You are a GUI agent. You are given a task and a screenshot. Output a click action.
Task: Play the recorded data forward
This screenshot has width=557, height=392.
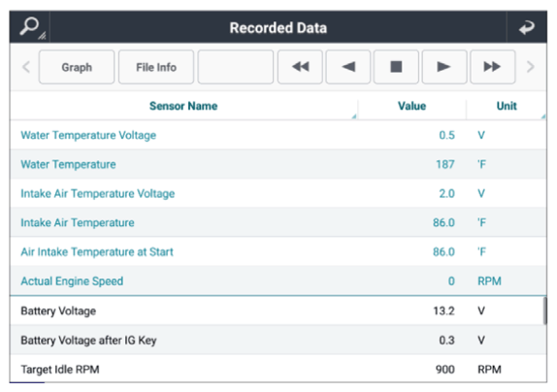(x=444, y=67)
